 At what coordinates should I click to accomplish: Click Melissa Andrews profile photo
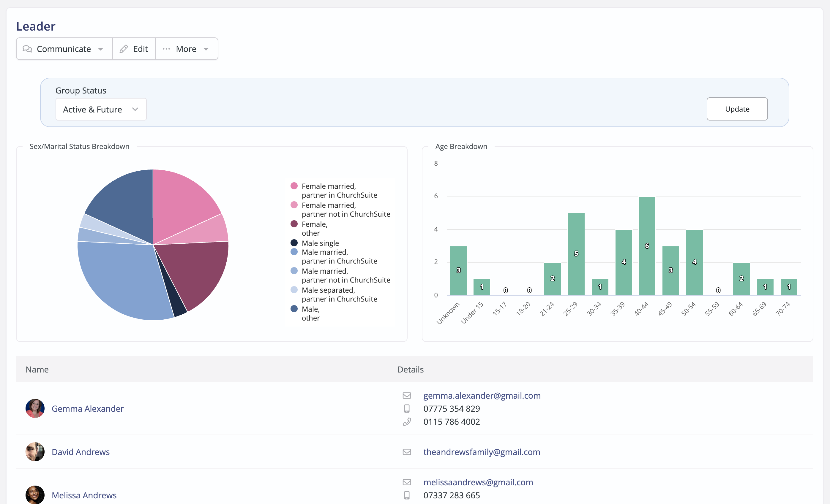tap(35, 495)
